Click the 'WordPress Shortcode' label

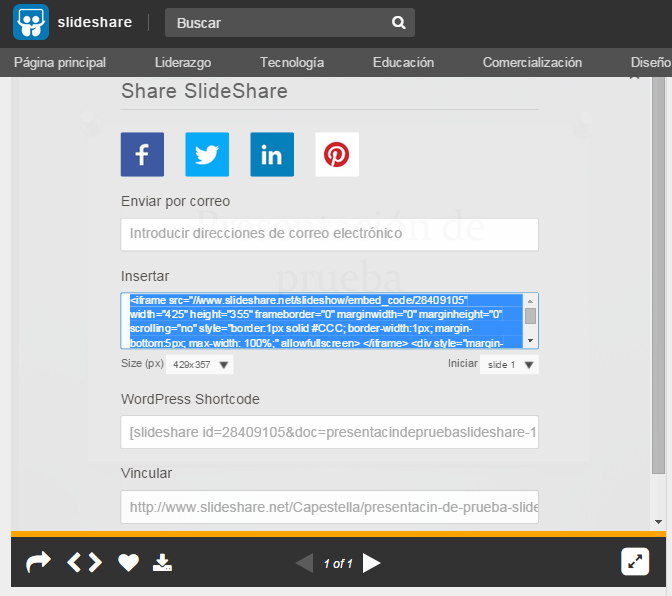coord(190,399)
